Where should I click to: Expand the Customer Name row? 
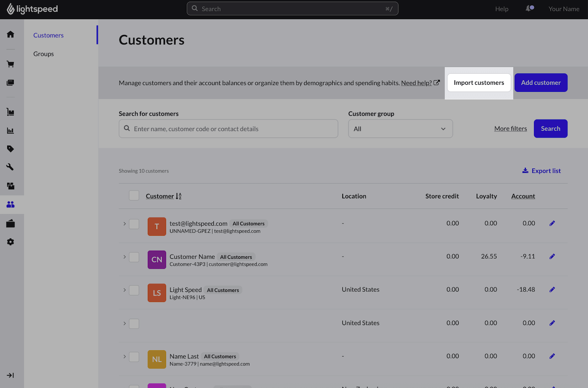tap(124, 257)
